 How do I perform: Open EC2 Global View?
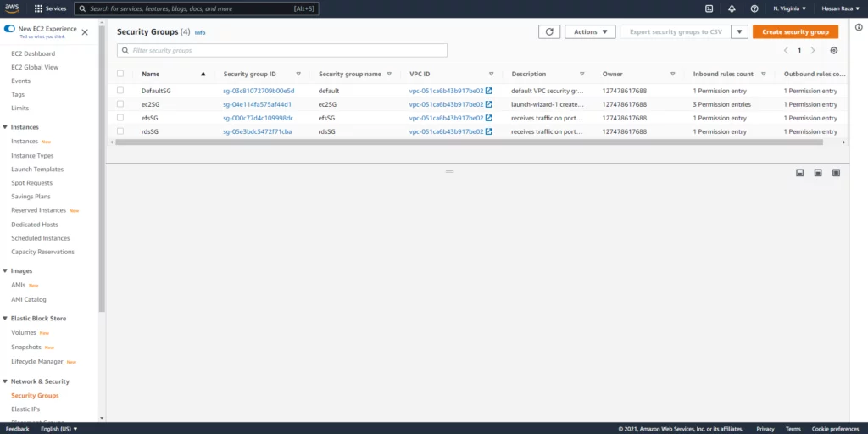coord(35,67)
